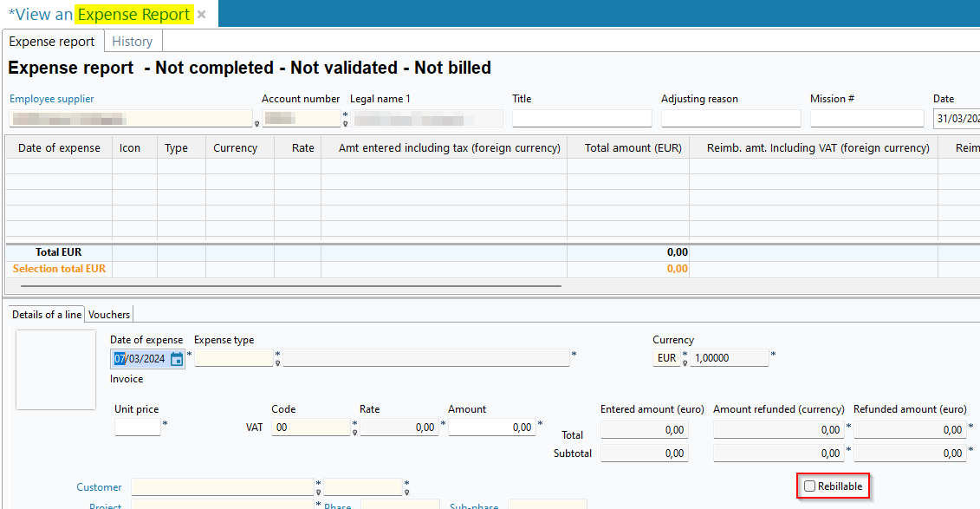Click the Title input field
The width and height of the screenshot is (980, 509).
pos(581,119)
